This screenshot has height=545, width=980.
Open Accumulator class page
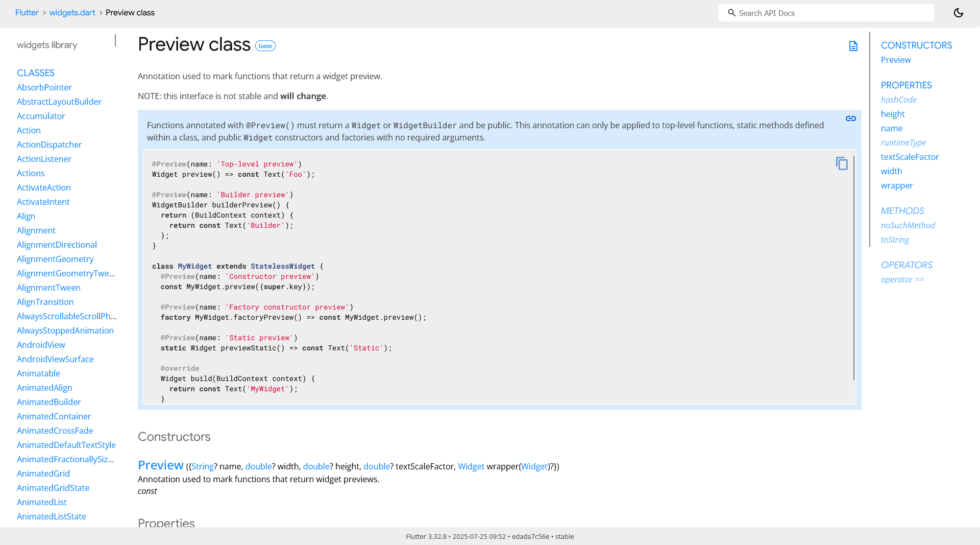41,116
